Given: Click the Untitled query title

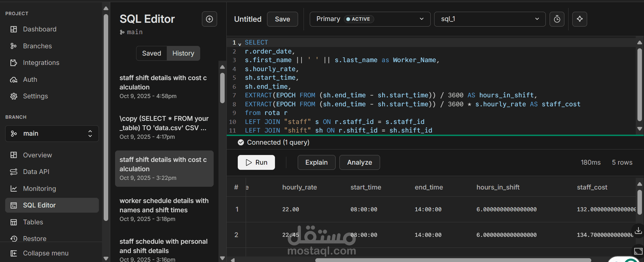Looking at the screenshot, I should click(x=248, y=19).
